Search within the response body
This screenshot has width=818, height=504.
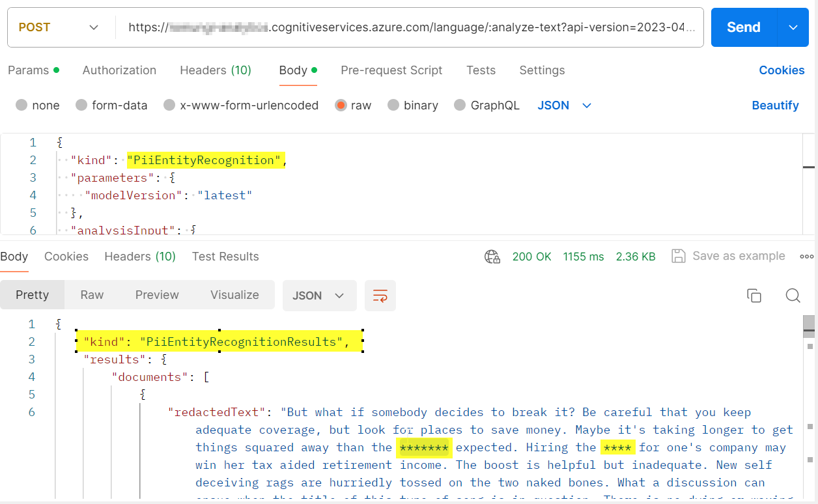click(x=793, y=296)
